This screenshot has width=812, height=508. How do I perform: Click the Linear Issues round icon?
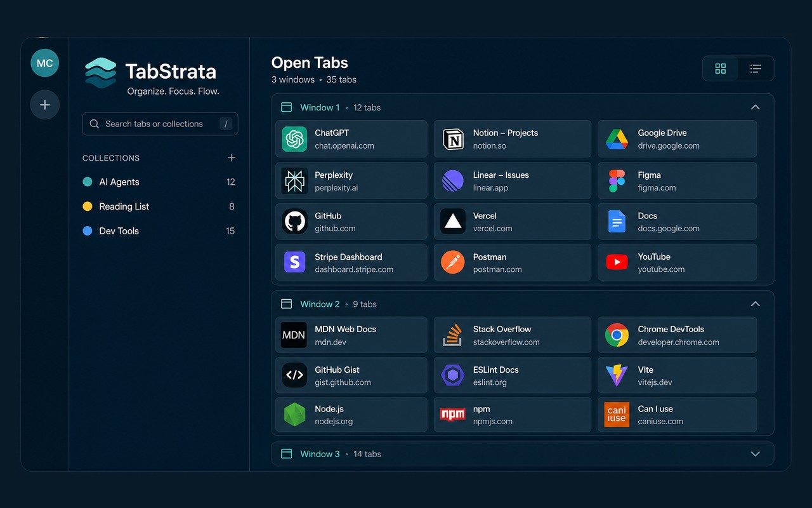[x=453, y=181]
